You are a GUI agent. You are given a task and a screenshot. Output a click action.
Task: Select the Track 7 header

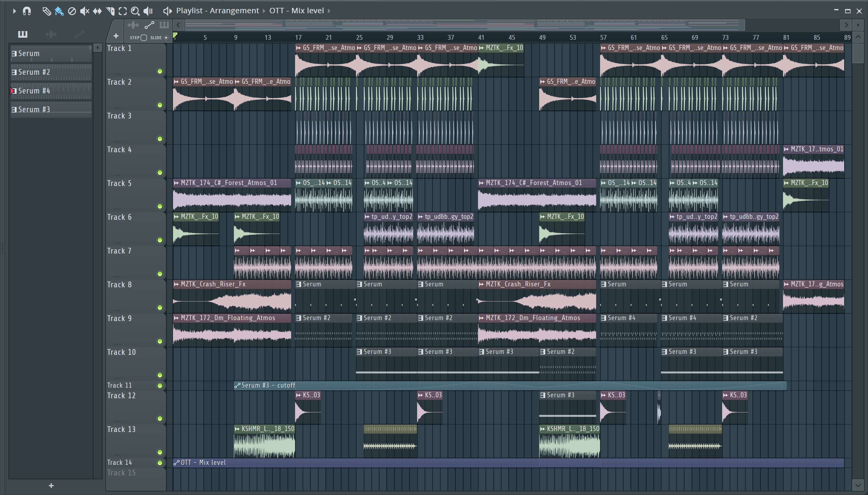pos(136,263)
